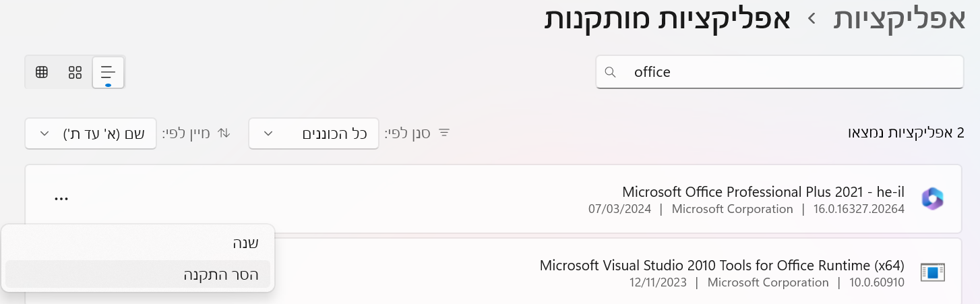Click the Visual Studio Tools app icon
Viewport: 980px width, 304px height.
pyautogui.click(x=932, y=272)
